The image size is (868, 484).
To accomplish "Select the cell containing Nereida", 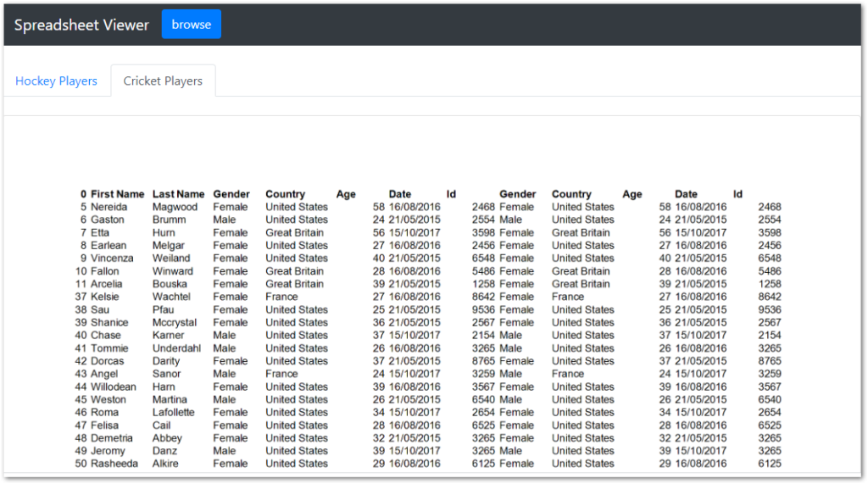I will coord(109,207).
